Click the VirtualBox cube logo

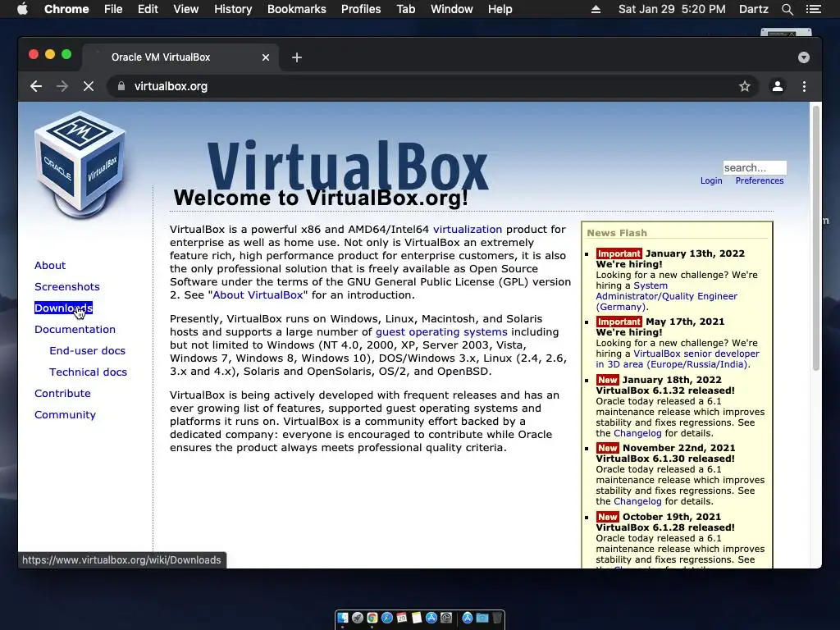coord(80,165)
